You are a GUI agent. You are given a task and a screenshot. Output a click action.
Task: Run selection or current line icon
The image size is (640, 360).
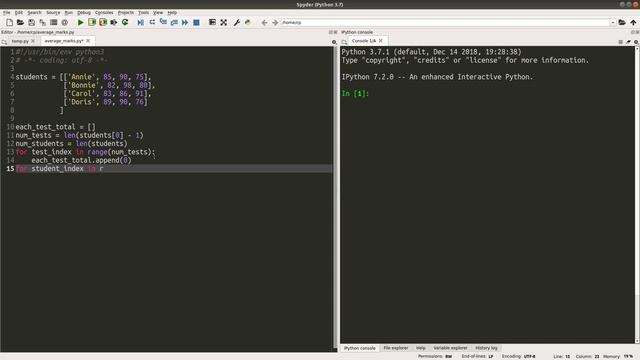[114, 22]
